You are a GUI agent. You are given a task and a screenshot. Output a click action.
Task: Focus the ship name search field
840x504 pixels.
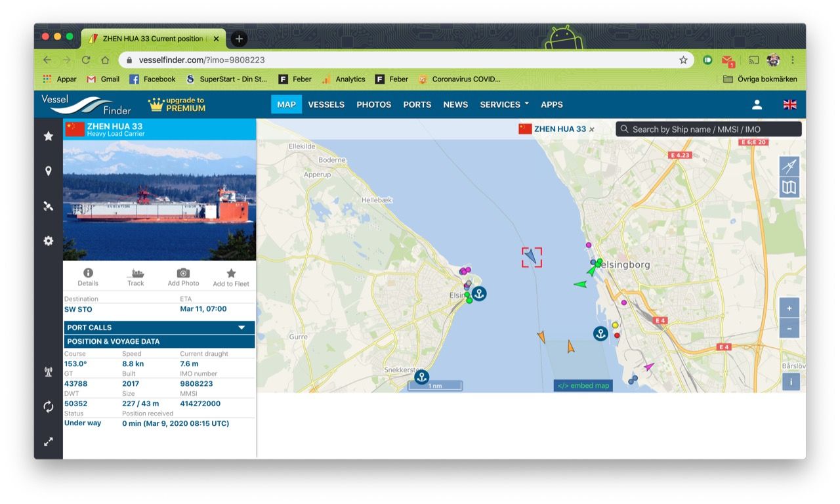pyautogui.click(x=709, y=129)
